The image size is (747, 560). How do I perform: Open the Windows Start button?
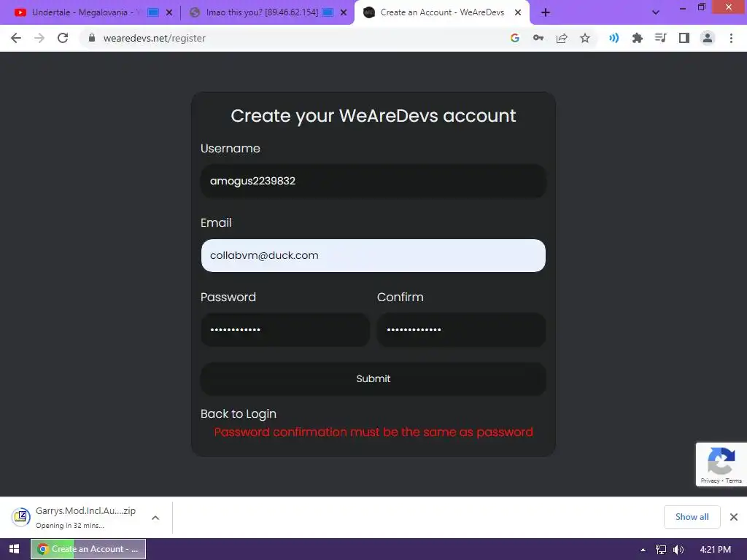(15, 549)
